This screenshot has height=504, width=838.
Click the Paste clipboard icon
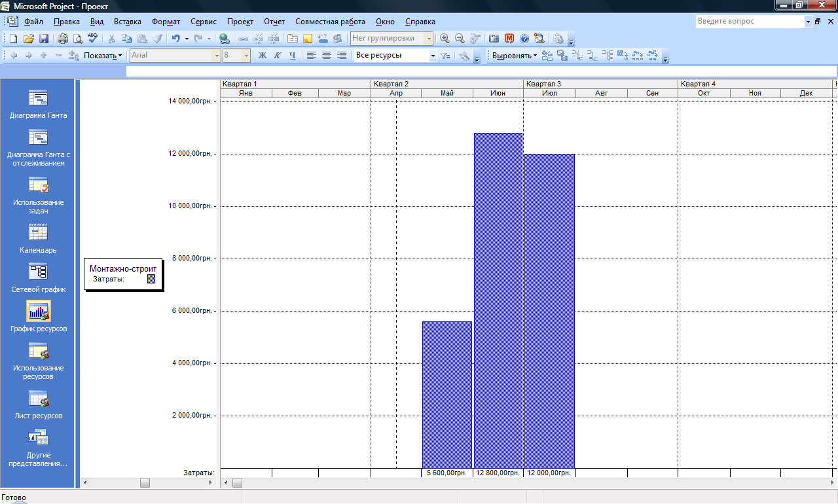pos(142,39)
